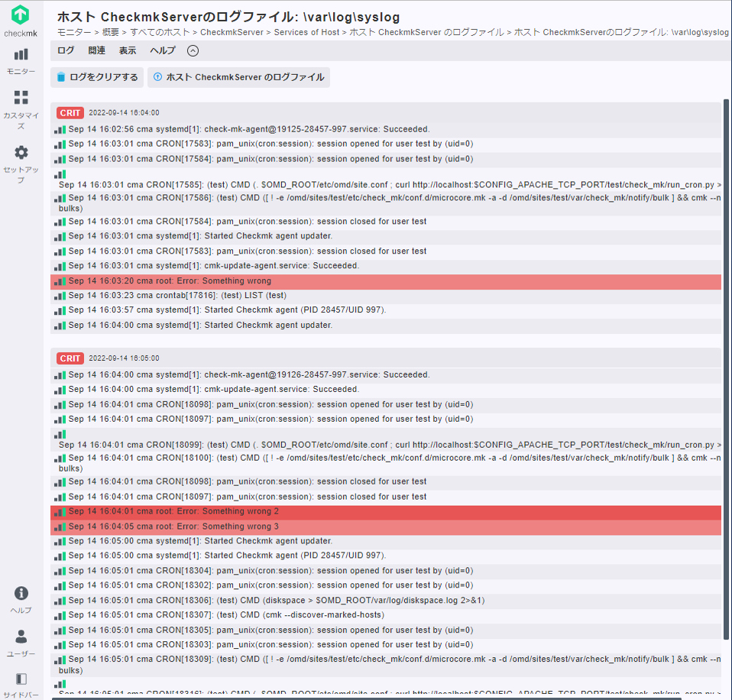The width and height of the screenshot is (732, 700).
Task: Select timestamp 2022-09-14 16:05:00
Action: [124, 358]
